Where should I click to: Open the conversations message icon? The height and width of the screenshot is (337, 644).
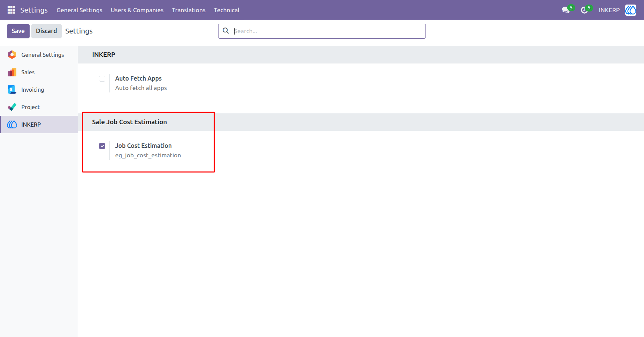[x=566, y=10]
